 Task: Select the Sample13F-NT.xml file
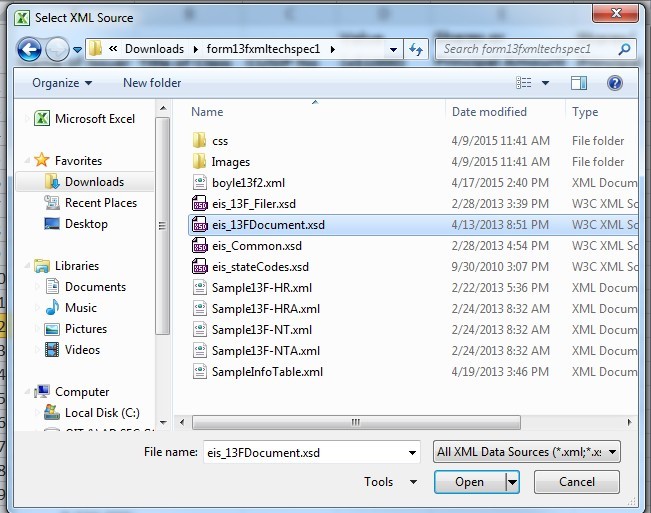tap(413, 330)
